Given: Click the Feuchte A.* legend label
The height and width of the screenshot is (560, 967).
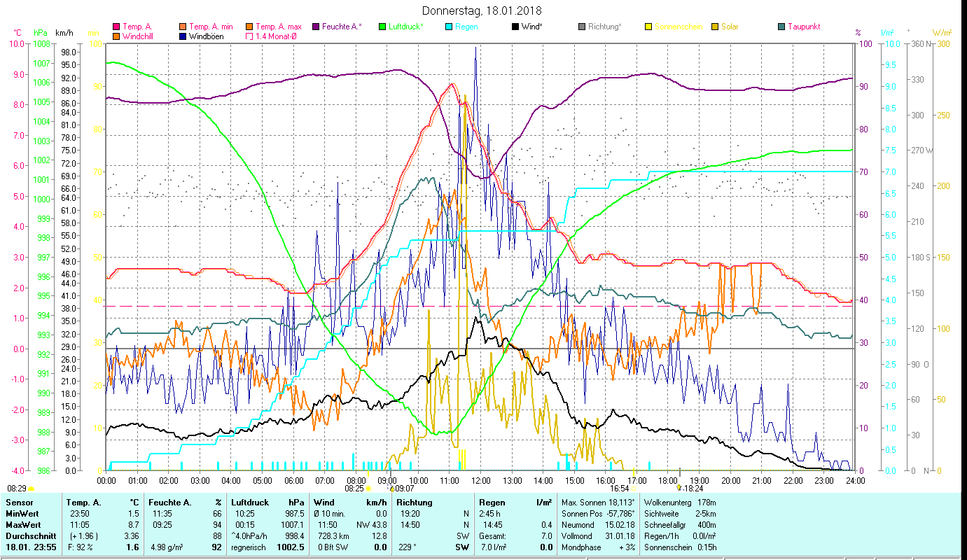Looking at the screenshot, I should click(x=342, y=27).
